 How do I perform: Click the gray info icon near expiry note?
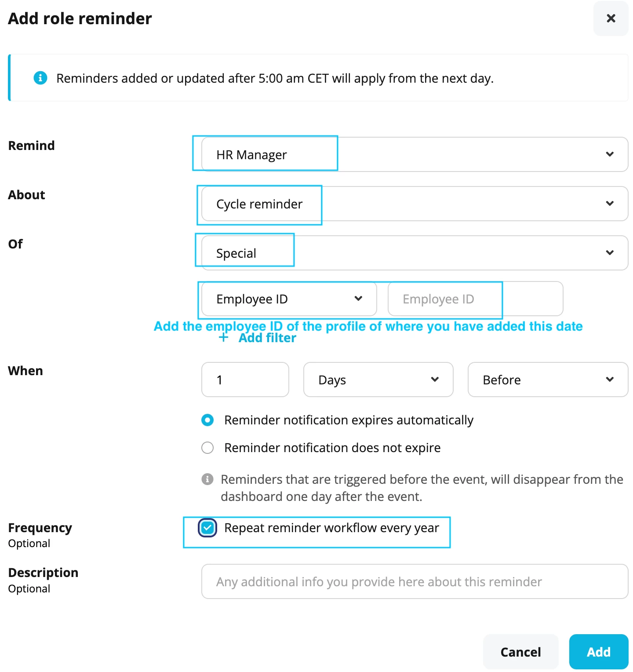[x=207, y=479]
